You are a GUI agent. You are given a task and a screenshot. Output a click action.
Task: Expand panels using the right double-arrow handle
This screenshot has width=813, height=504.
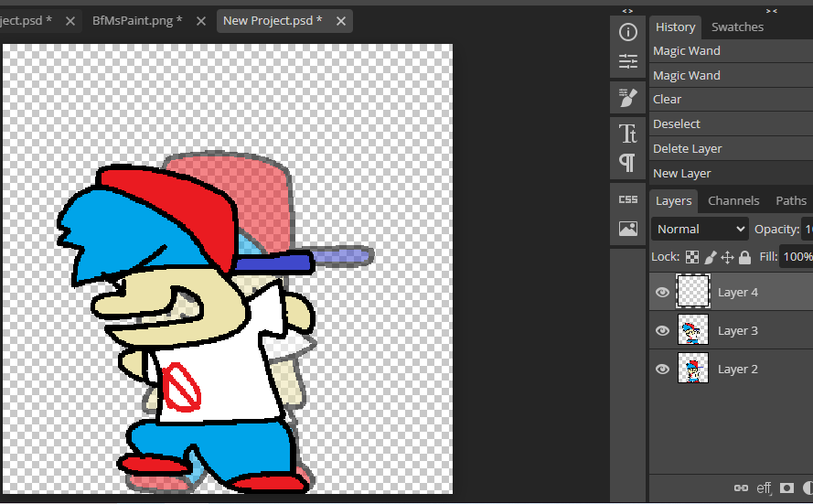772,11
